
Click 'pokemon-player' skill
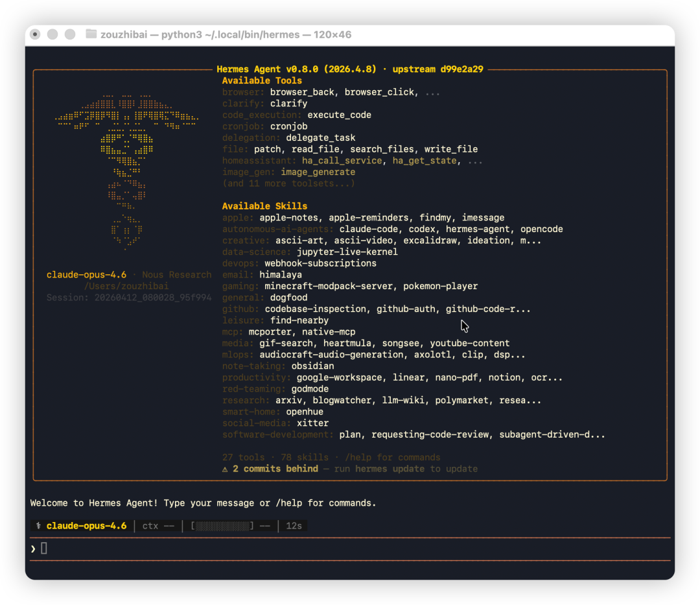point(440,286)
